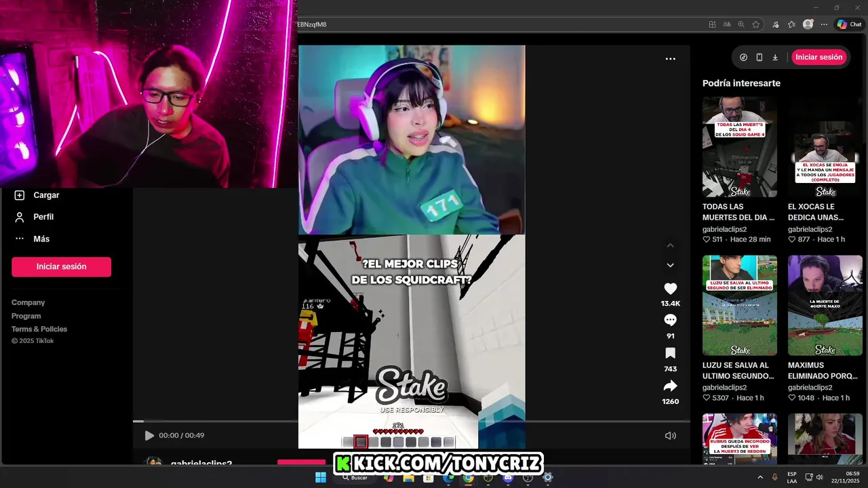Open LUZU SE SALVA video thumbnail

point(740,305)
